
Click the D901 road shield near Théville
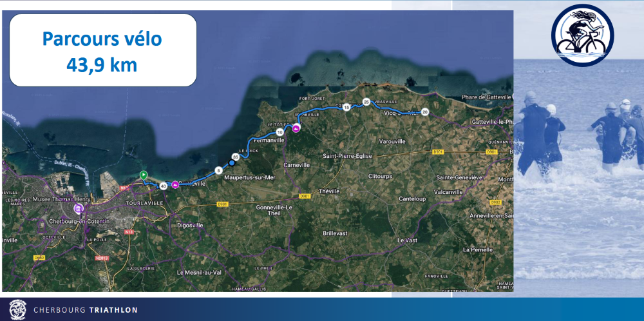click(x=305, y=197)
